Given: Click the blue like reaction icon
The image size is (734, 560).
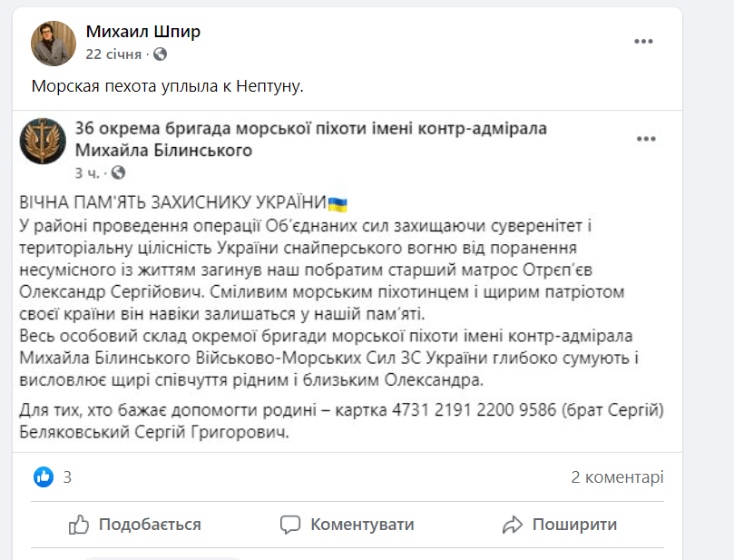Looking at the screenshot, I should tap(44, 476).
